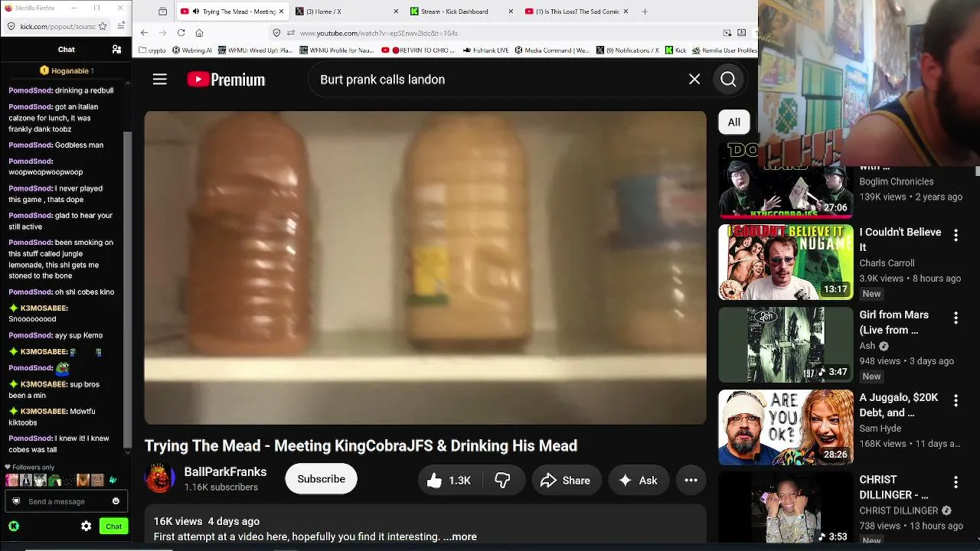
Task: Open options for A Juggalo, $20K Debt video
Action: coord(955,401)
